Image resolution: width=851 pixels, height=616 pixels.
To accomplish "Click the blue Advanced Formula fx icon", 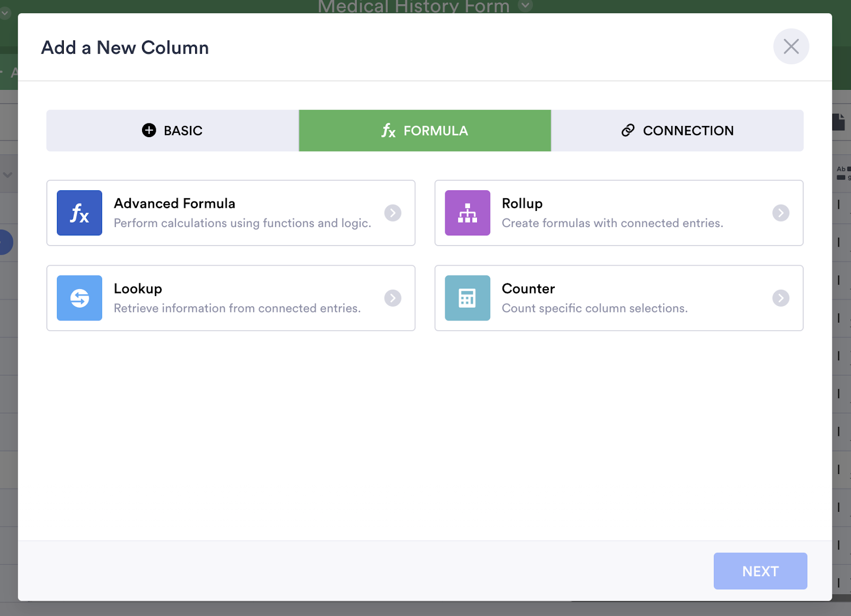I will pos(79,213).
